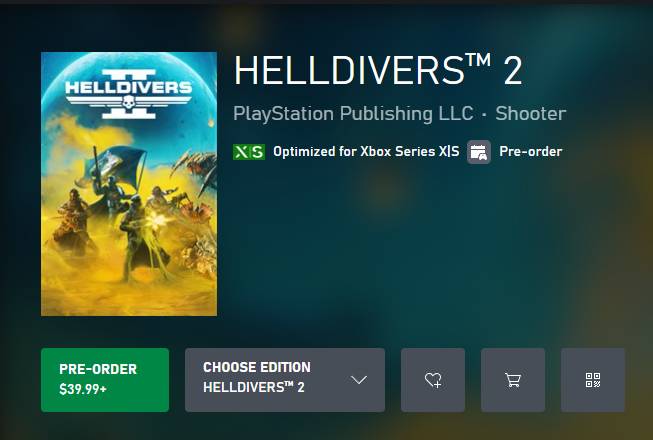Click the pre-order calendar controller icon
The height and width of the screenshot is (440, 653).
479,152
